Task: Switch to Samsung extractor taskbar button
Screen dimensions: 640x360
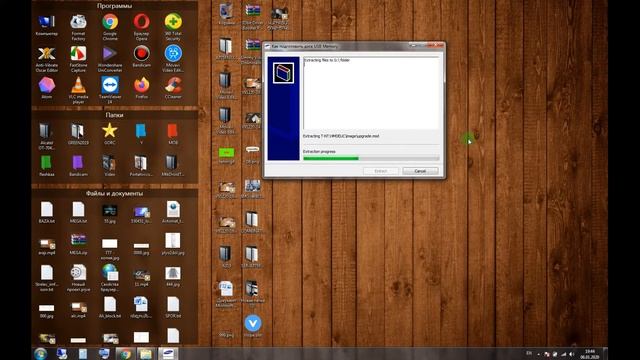Action: (168, 354)
